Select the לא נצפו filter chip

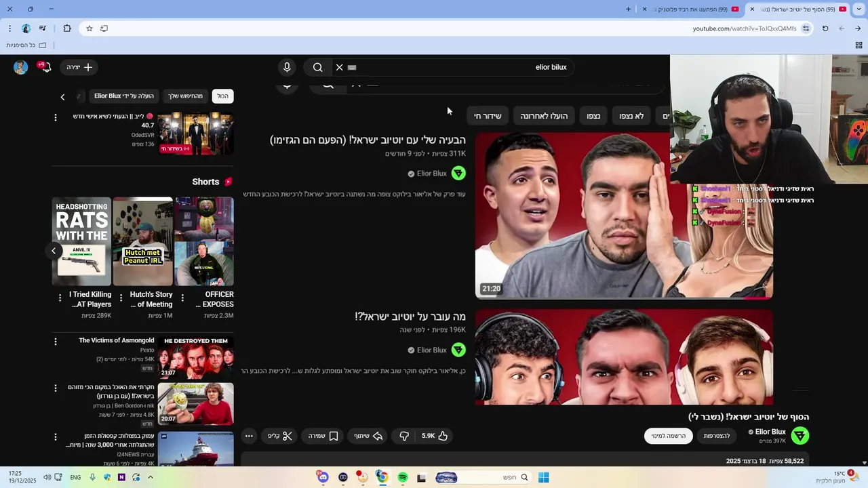pyautogui.click(x=631, y=116)
